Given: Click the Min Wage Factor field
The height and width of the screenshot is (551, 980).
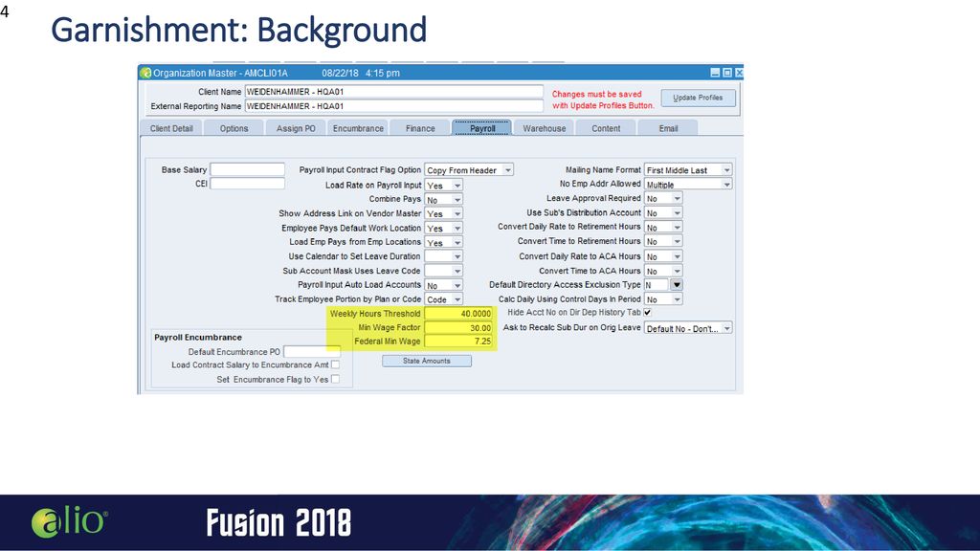Looking at the screenshot, I should (458, 327).
